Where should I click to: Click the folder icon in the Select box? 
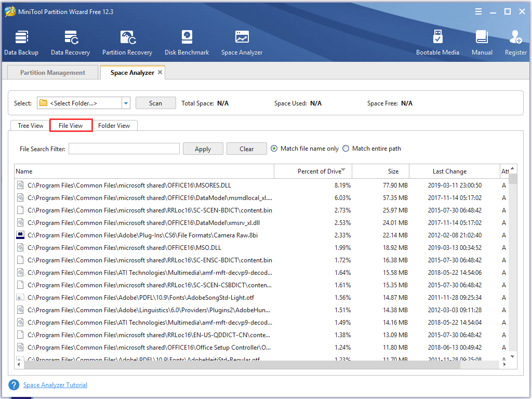point(44,103)
